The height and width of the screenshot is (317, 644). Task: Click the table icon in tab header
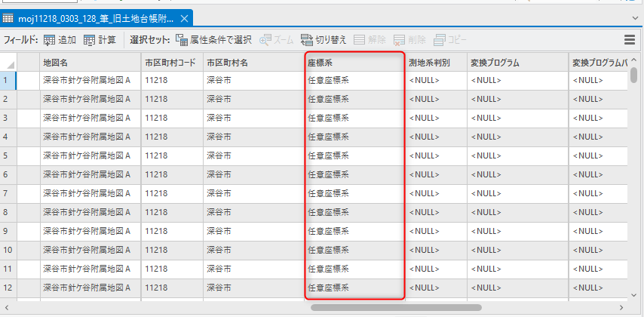click(8, 19)
